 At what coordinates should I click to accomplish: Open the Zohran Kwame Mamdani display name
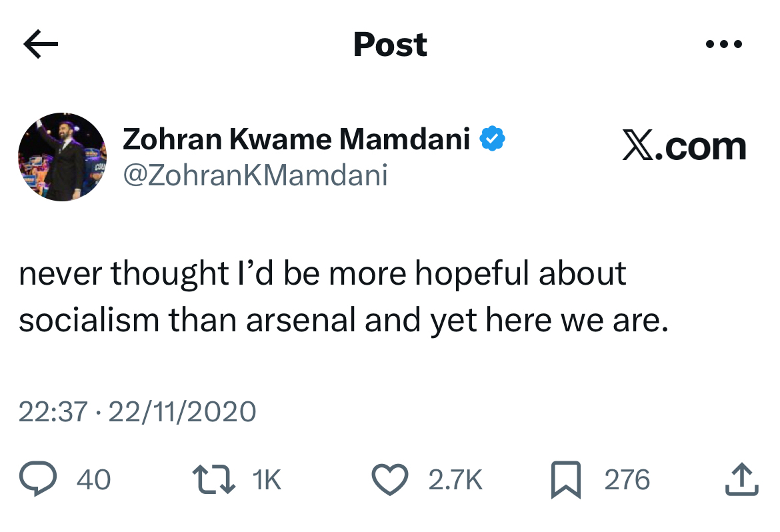296,139
